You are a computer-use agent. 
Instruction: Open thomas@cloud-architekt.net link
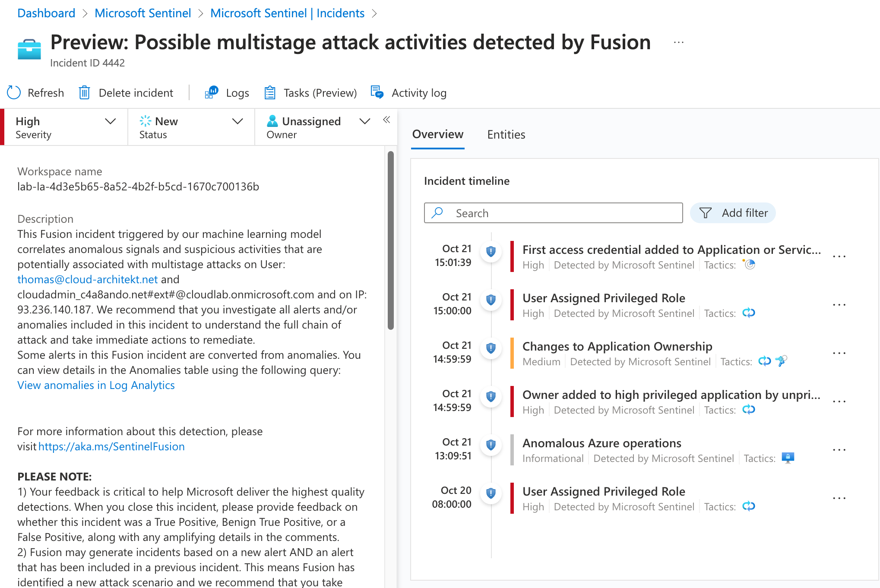88,279
